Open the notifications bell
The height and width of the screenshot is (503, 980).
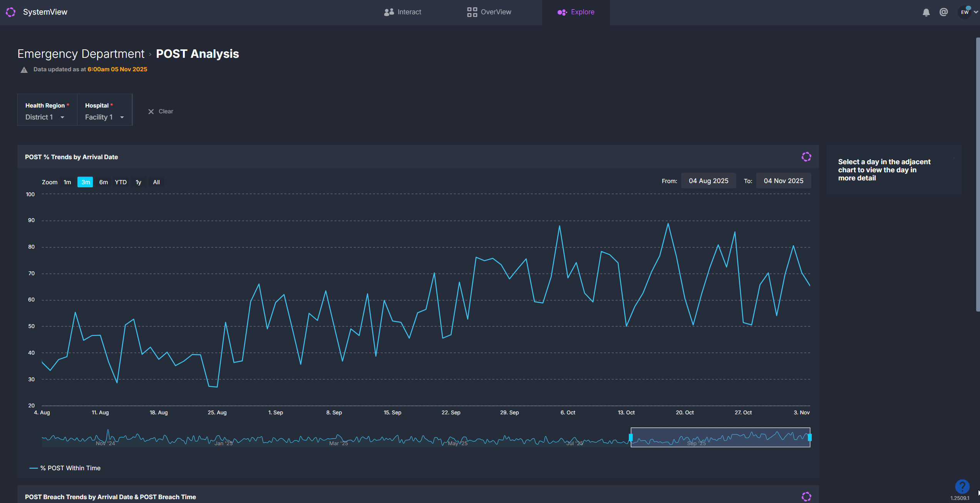[x=926, y=12]
